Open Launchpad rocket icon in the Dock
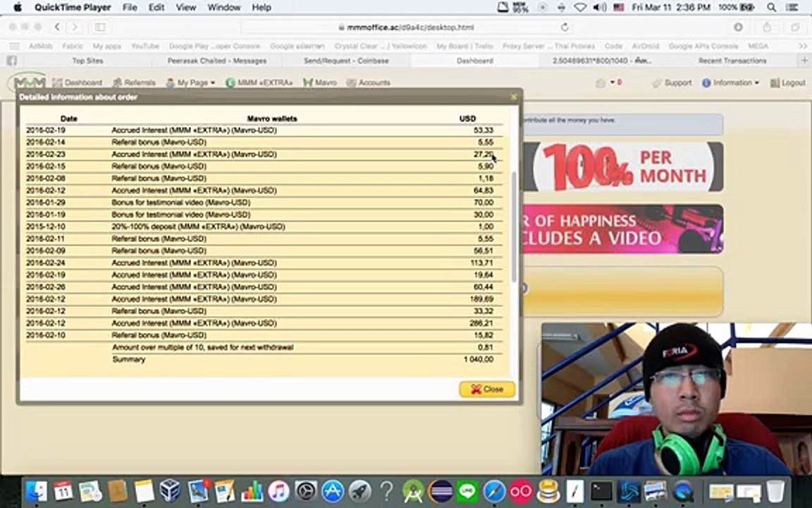 pos(359,491)
